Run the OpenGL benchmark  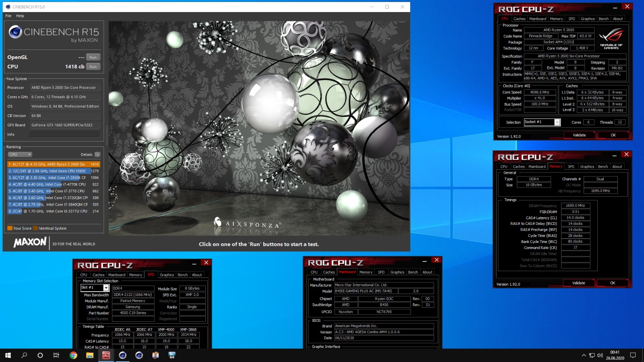tap(93, 57)
